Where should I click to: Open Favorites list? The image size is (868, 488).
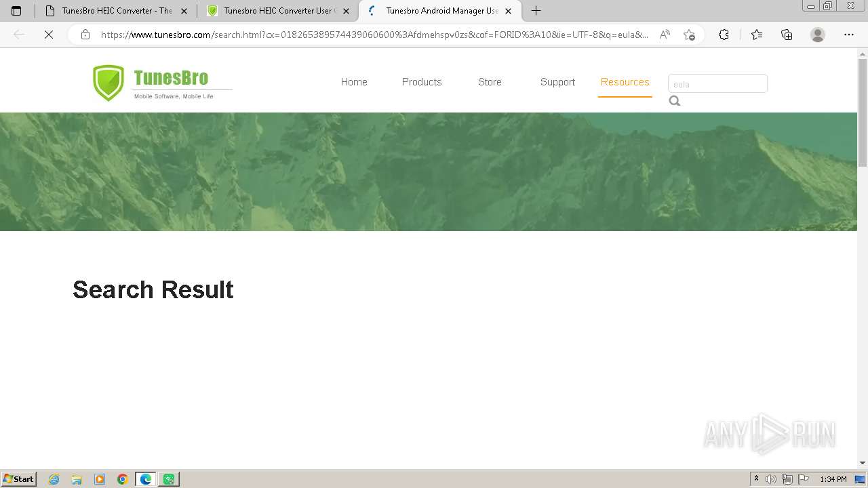(x=757, y=35)
